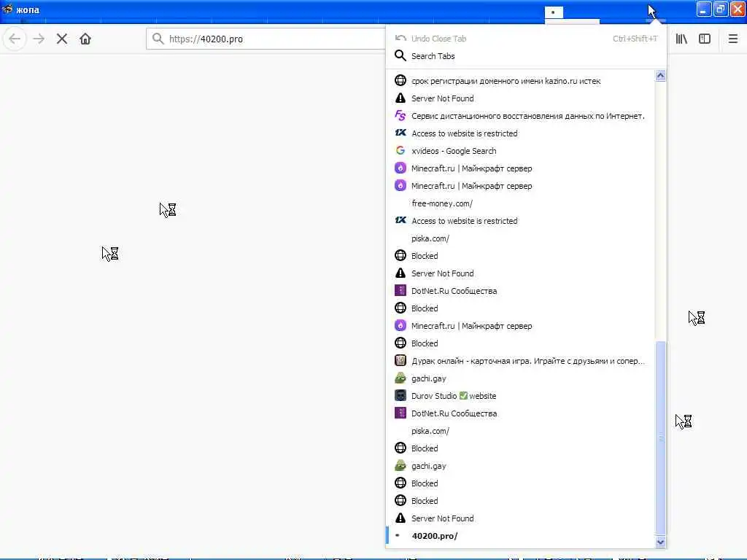The width and height of the screenshot is (747, 560).
Task: Choose Undo Close Tab entry
Action: pyautogui.click(x=526, y=39)
